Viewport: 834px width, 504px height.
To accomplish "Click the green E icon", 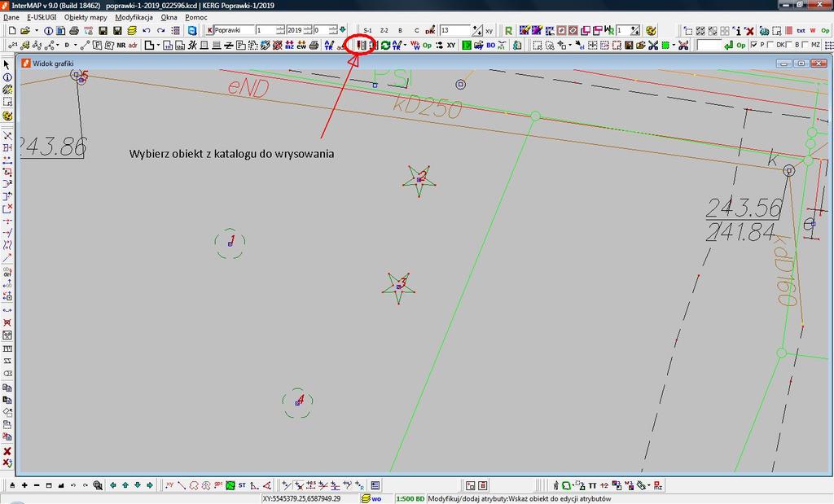I will coord(467,46).
